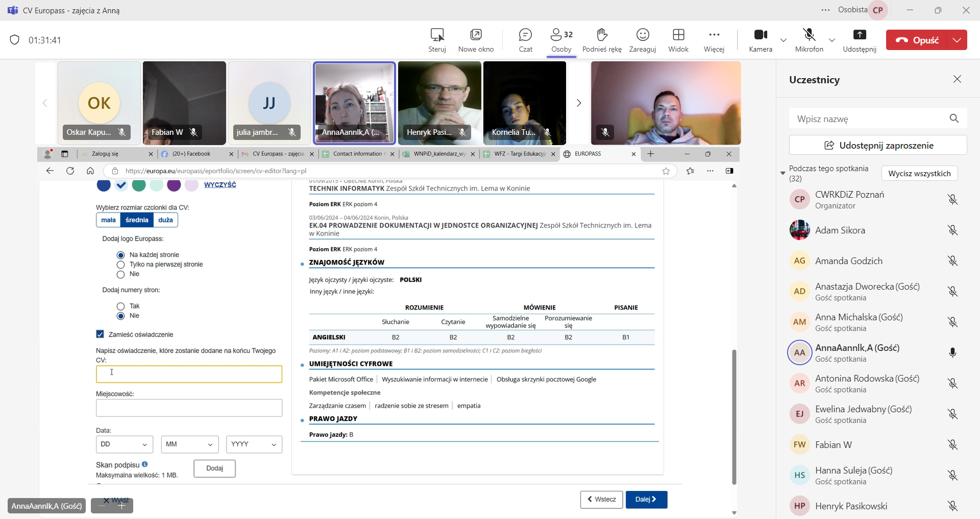
Task: Select Henryk Pasi... video tile
Action: pos(439,103)
